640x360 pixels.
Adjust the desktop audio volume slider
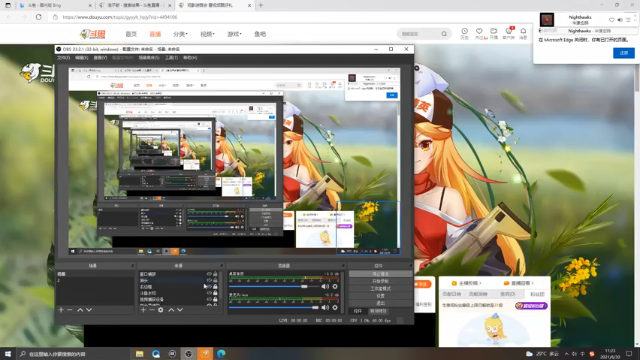[274, 287]
